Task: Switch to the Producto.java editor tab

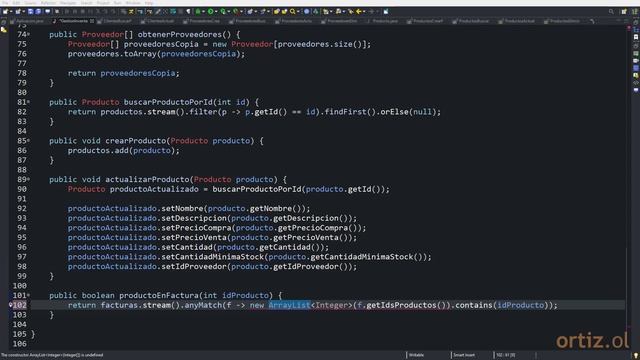Action: pos(384,21)
